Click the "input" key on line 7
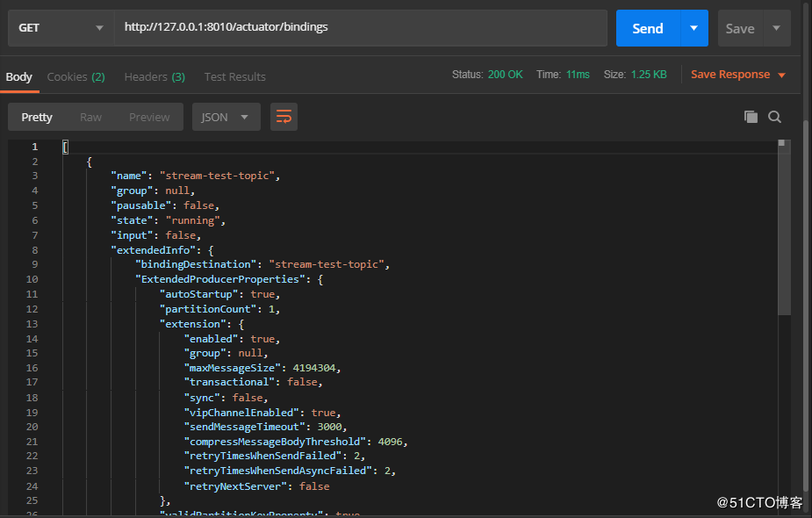This screenshot has width=812, height=518. pos(132,235)
